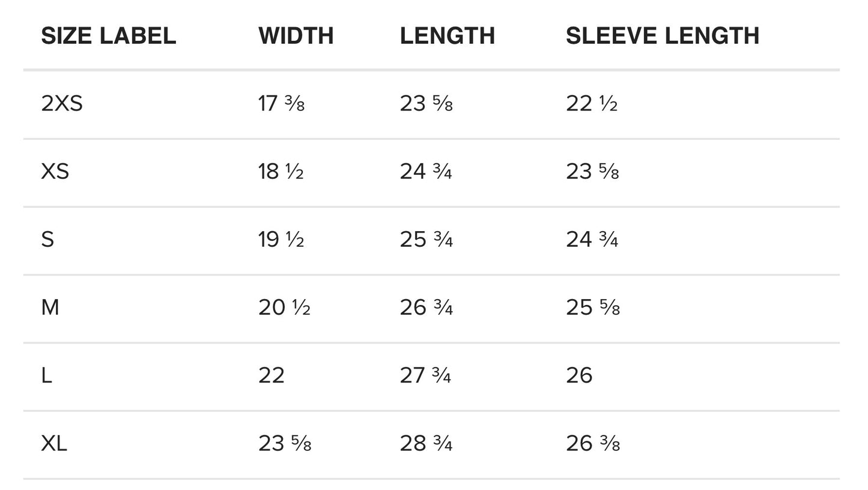This screenshot has width=868, height=490.
Task: Click the L width value 22
Action: 271,375
